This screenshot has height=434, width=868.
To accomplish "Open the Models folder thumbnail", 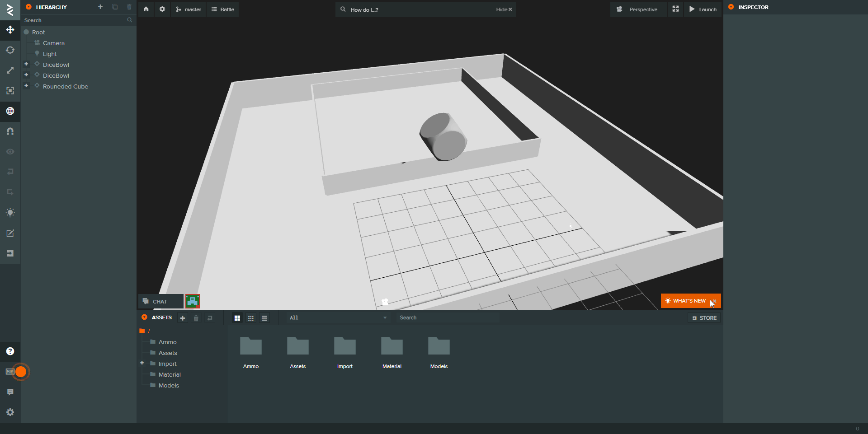I will 439,352.
